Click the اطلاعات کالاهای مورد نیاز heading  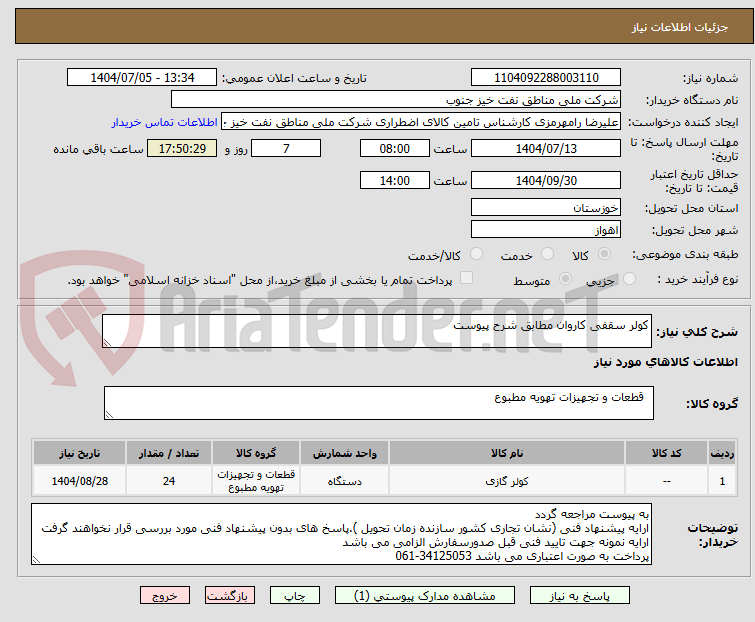[665, 362]
